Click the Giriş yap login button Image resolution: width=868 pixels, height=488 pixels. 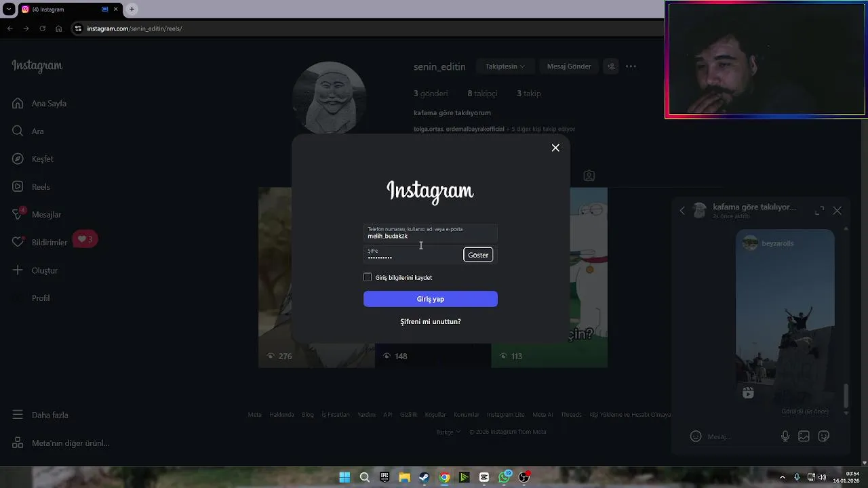431,299
